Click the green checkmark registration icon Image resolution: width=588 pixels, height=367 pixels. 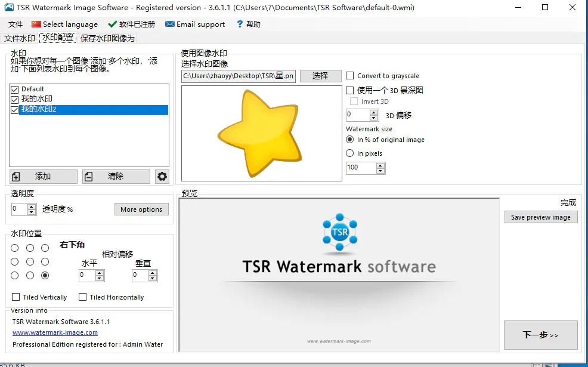(x=112, y=24)
